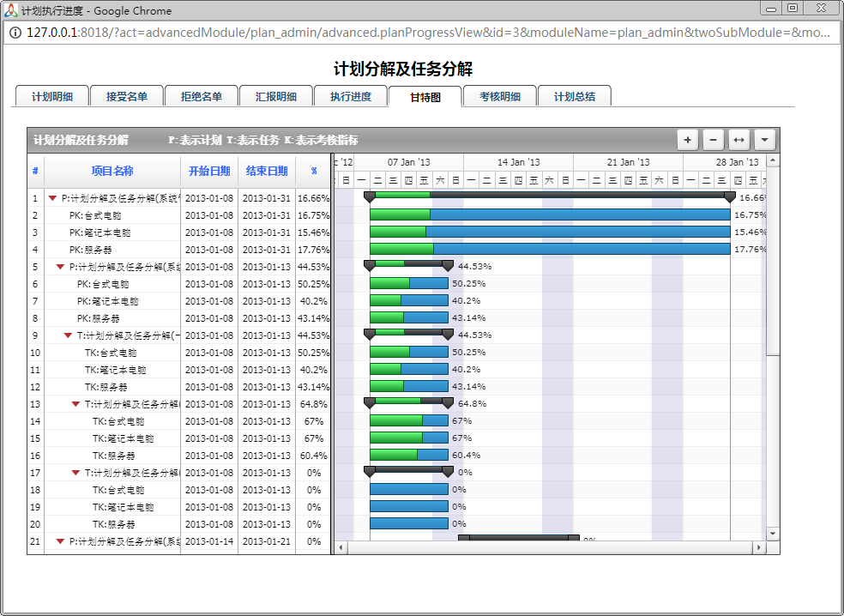The image size is (844, 616).
Task: Click the zoom out minus button
Action: 713,140
